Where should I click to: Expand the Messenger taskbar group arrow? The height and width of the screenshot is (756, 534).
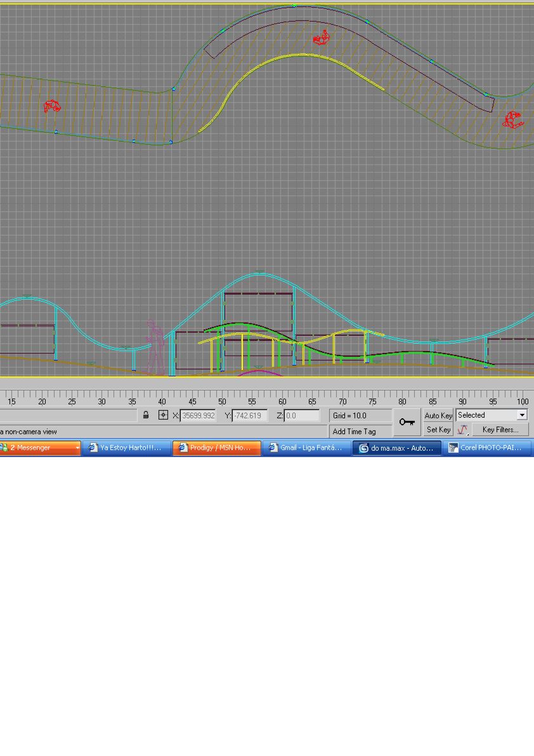(77, 448)
